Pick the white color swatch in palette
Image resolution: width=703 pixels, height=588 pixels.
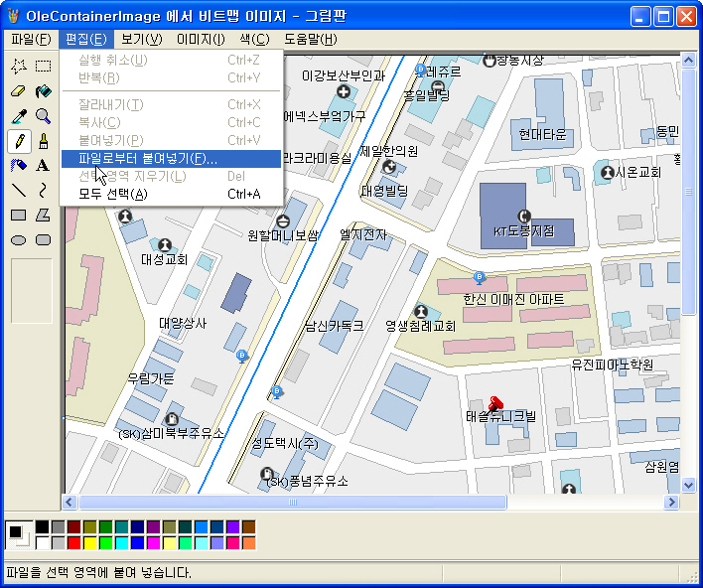42,542
